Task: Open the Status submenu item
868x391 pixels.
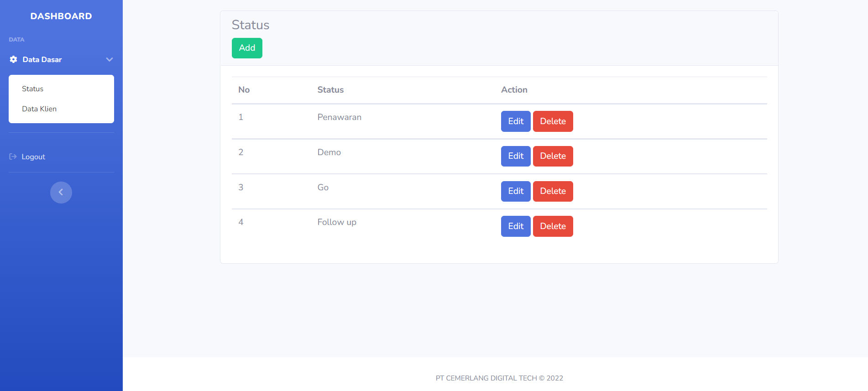Action: [x=33, y=89]
